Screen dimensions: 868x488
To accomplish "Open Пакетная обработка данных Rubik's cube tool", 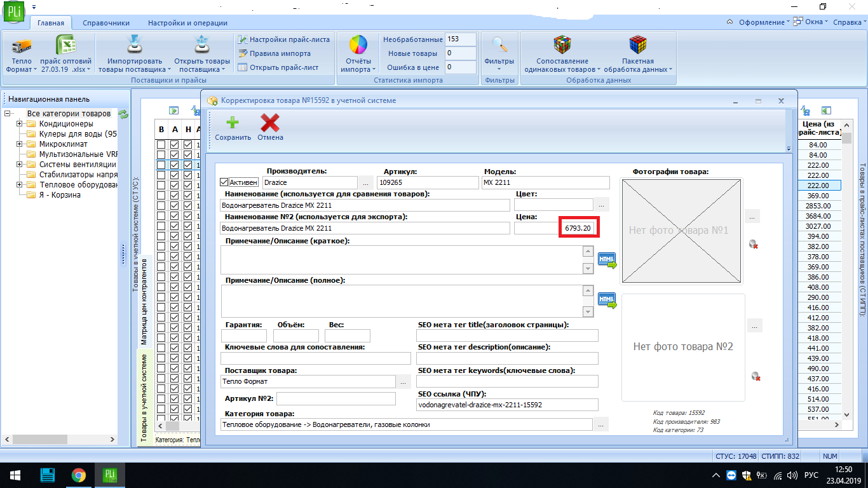I will 637,53.
